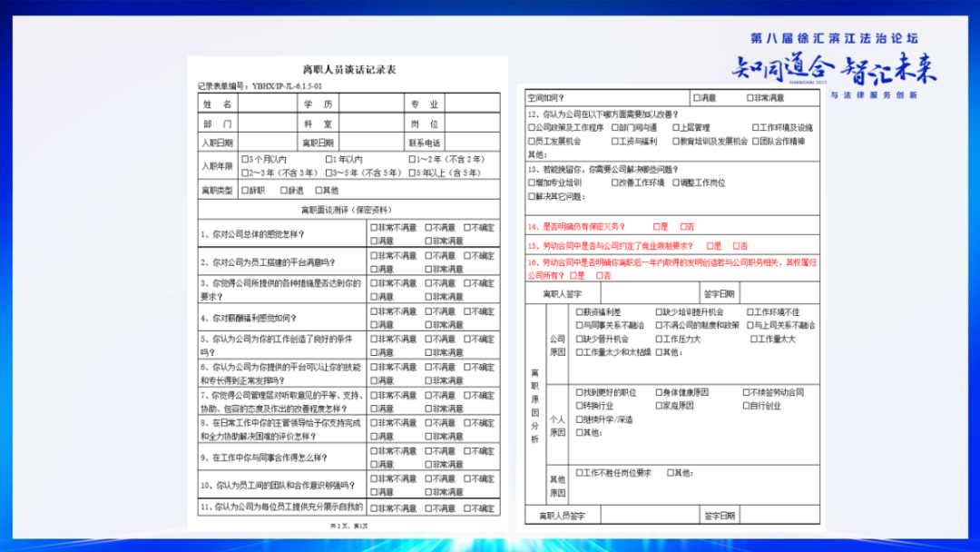Select 调整工作岗位 in question 13

[676, 182]
